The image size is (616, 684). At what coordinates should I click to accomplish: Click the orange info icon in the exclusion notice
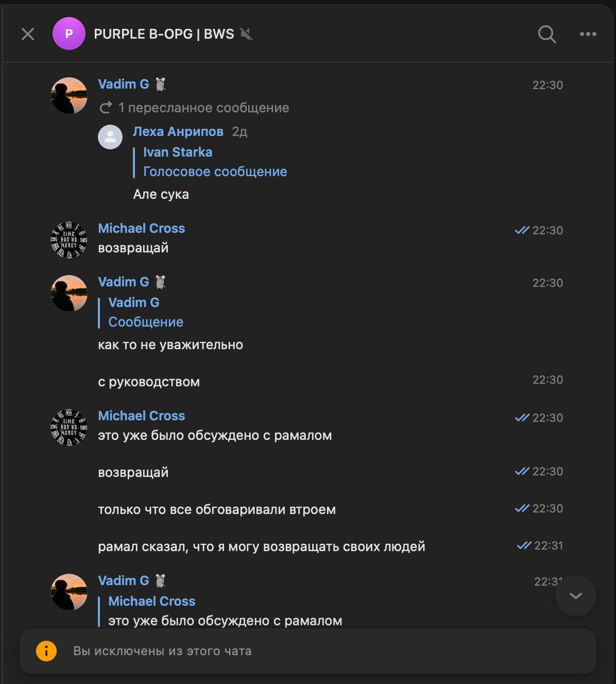click(46, 651)
